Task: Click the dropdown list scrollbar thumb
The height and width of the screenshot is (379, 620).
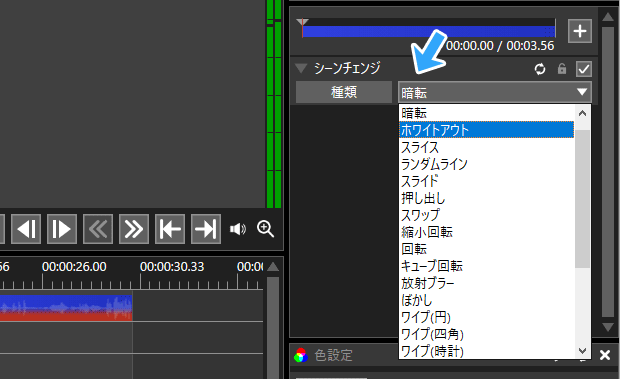Action: click(x=582, y=199)
